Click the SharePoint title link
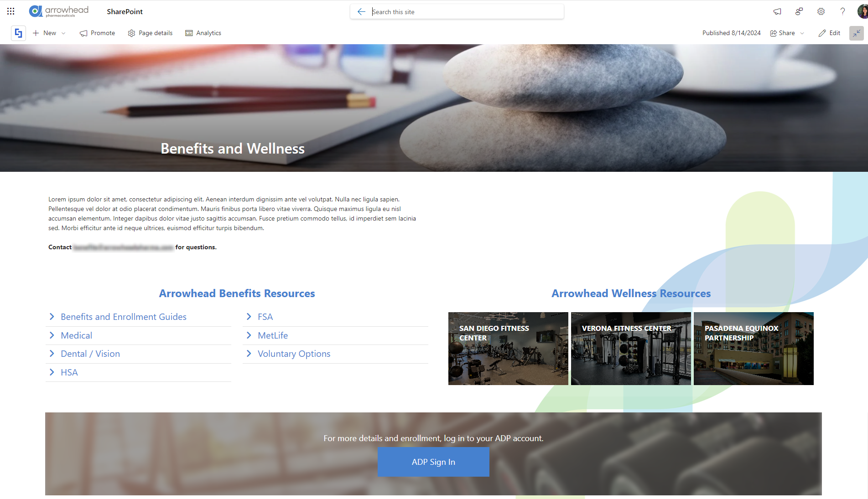Screen dimensions: 868x499 tap(124, 11)
